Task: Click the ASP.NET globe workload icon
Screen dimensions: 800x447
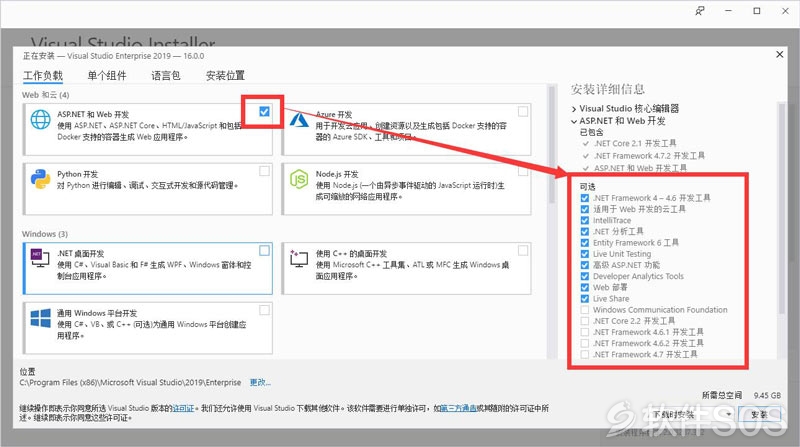Action: pyautogui.click(x=40, y=120)
